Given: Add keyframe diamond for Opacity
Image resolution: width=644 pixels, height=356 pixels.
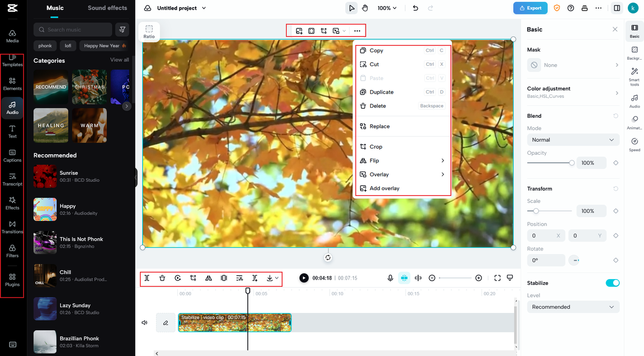Looking at the screenshot, I should coord(616,163).
